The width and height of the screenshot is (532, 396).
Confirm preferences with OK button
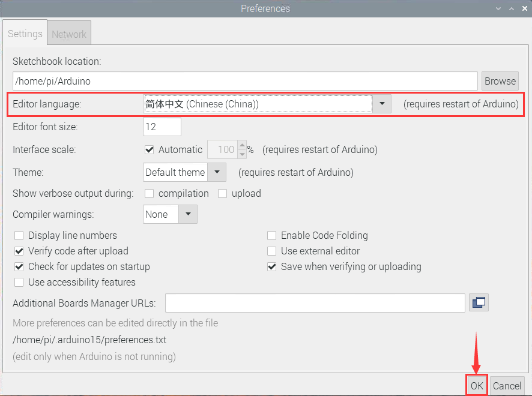477,386
